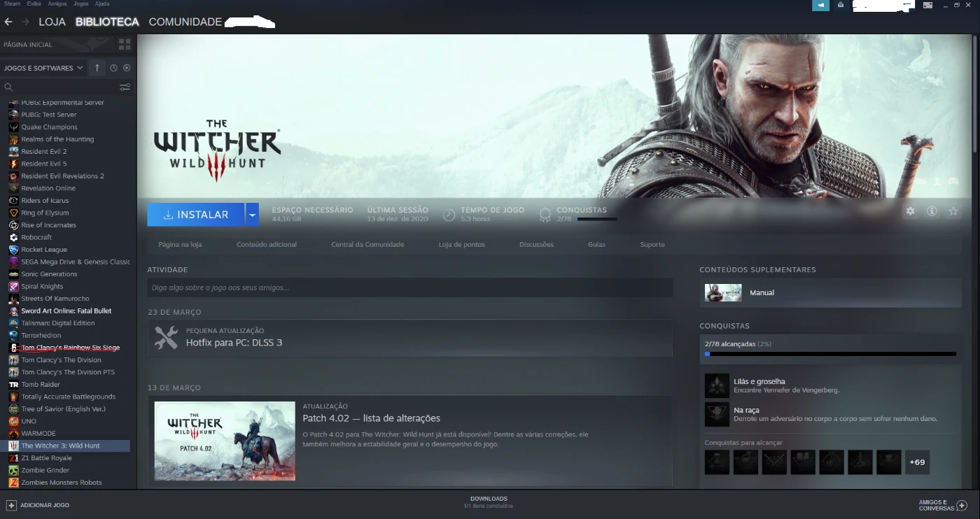Click the Terrorhedron game icon
The image size is (980, 519).
click(13, 335)
